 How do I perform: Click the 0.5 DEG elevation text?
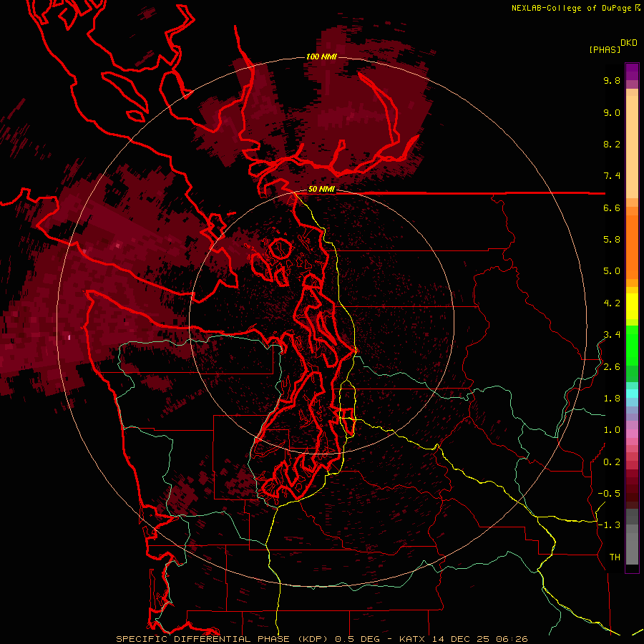click(x=358, y=639)
